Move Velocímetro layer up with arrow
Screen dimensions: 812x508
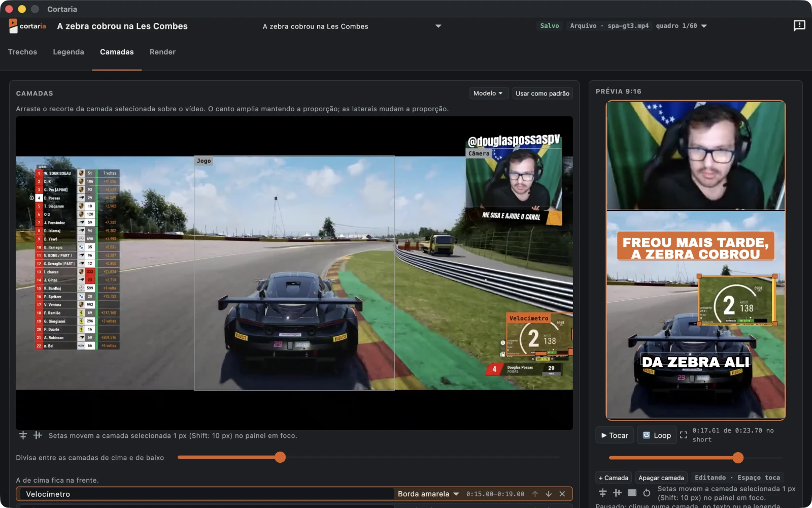tap(535, 494)
